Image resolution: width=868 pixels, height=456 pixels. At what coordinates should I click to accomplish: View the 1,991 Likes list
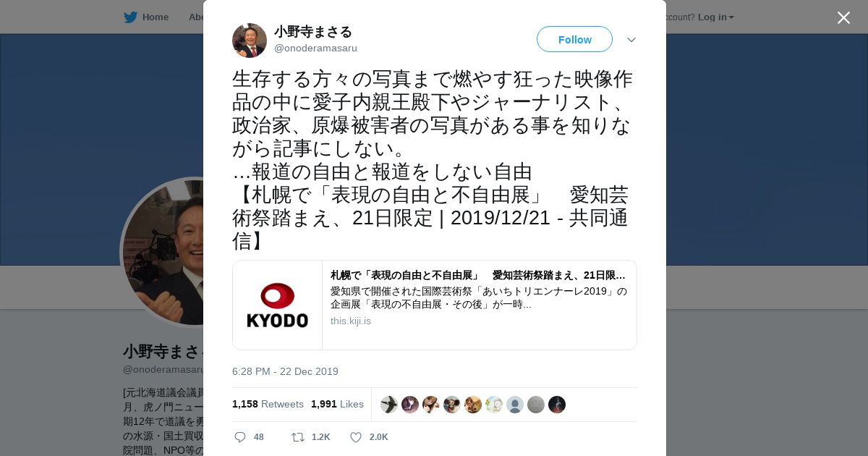pyautogui.click(x=337, y=404)
